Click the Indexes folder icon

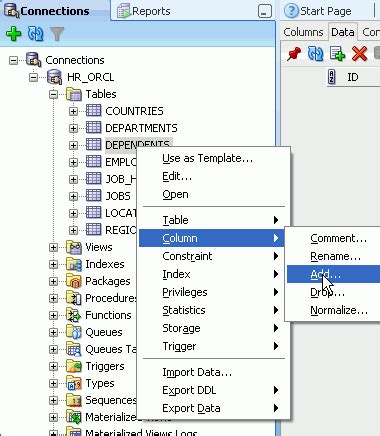click(x=74, y=264)
